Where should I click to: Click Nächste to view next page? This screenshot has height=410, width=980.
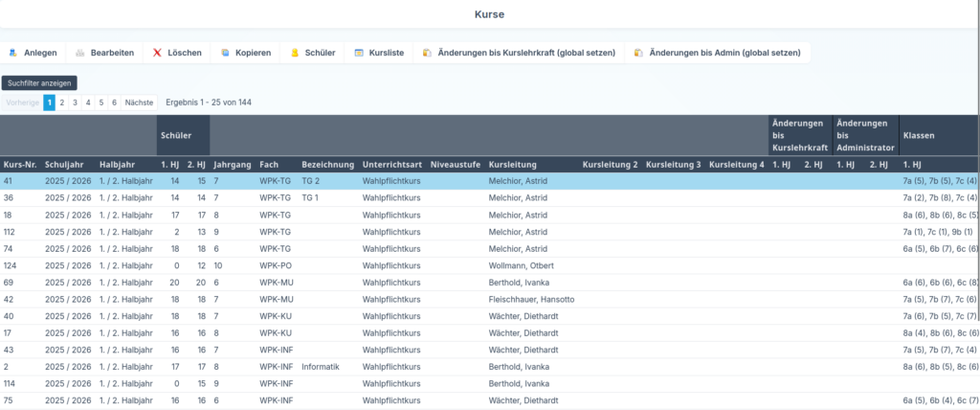(x=140, y=102)
